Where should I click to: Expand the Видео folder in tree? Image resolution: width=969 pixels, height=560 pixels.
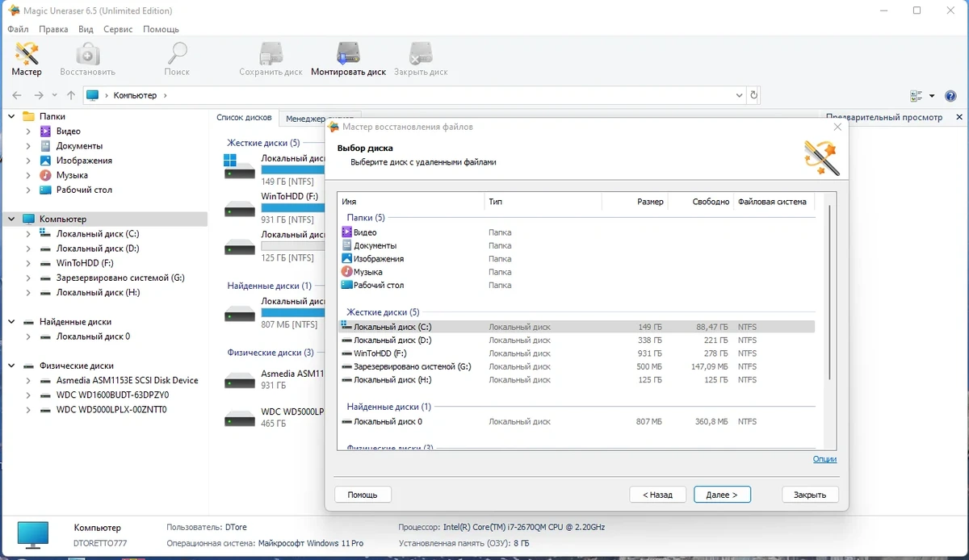tap(28, 131)
